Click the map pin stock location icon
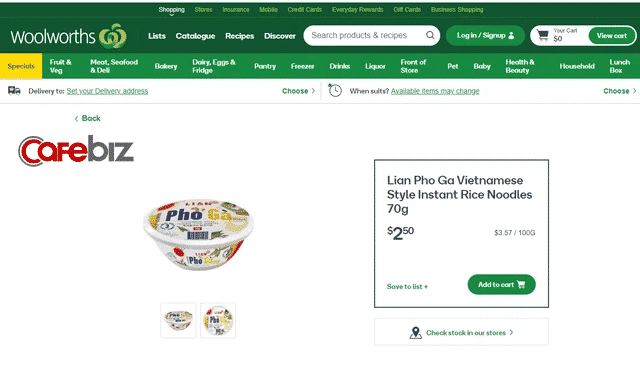Viewport: 640px width, 384px height. [x=416, y=333]
